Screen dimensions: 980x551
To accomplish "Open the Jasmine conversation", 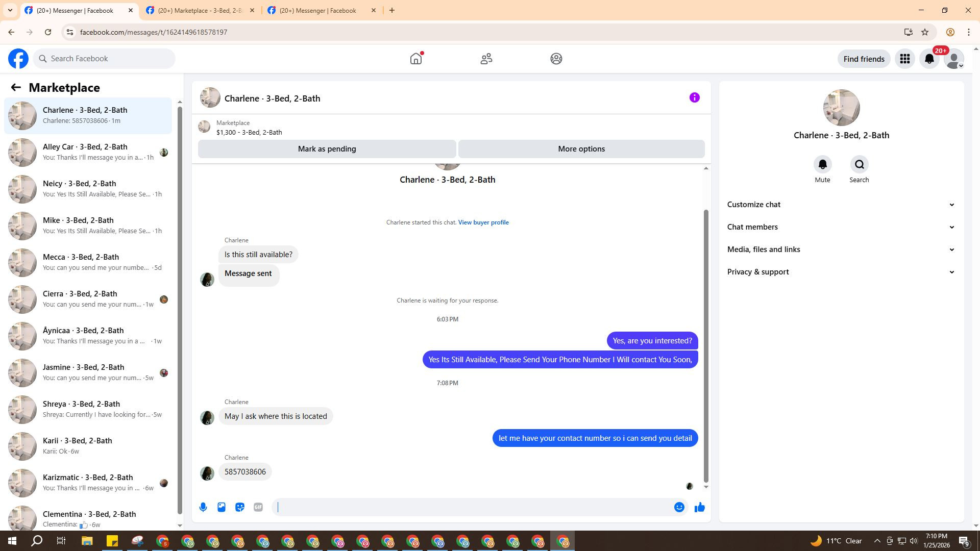I will 88,372.
